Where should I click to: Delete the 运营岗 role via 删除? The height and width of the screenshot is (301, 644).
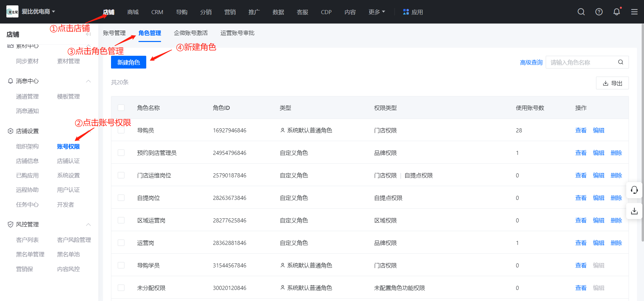pos(616,243)
